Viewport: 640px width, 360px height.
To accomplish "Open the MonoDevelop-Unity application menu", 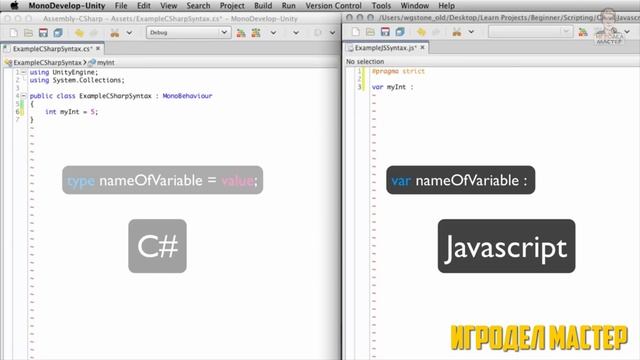I will [x=67, y=6].
